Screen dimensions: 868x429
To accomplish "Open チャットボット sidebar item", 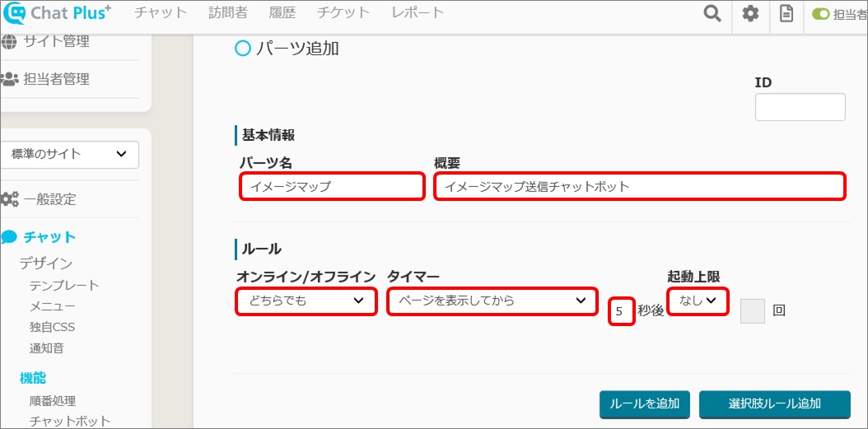I will click(70, 422).
